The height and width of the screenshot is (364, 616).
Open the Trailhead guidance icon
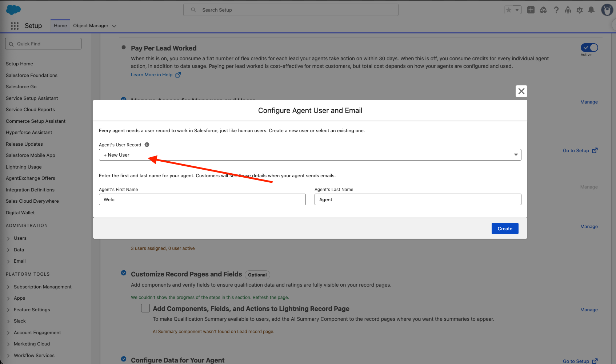(543, 10)
